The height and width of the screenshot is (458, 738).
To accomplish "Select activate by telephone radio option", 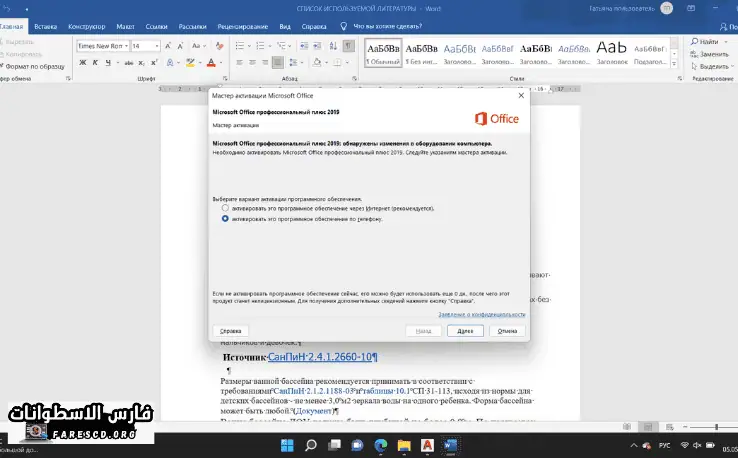I will pyautogui.click(x=225, y=218).
